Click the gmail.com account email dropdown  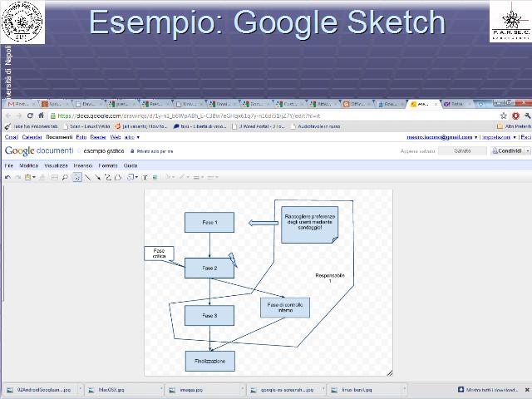(441, 137)
